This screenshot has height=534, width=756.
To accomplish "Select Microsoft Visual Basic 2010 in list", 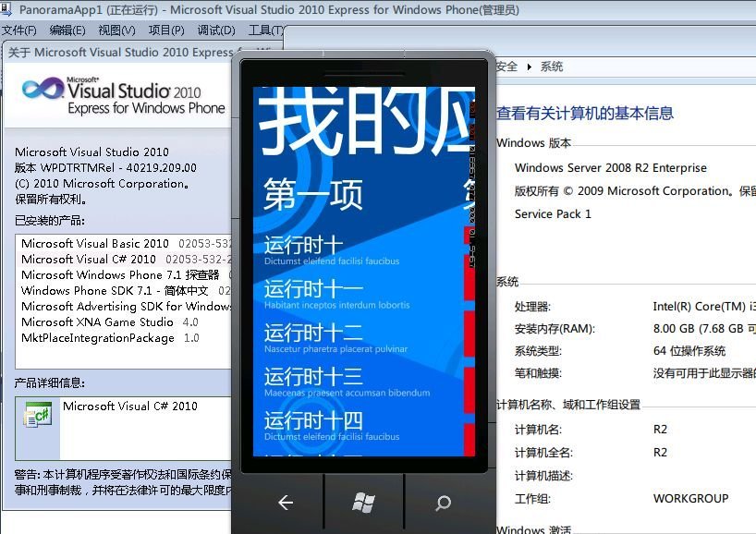I will [x=124, y=243].
